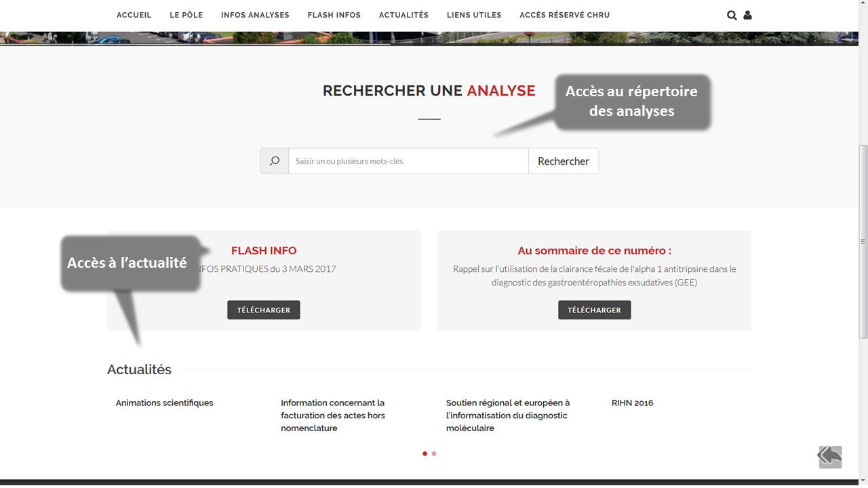Open the Flash Infos menu item

click(x=334, y=15)
